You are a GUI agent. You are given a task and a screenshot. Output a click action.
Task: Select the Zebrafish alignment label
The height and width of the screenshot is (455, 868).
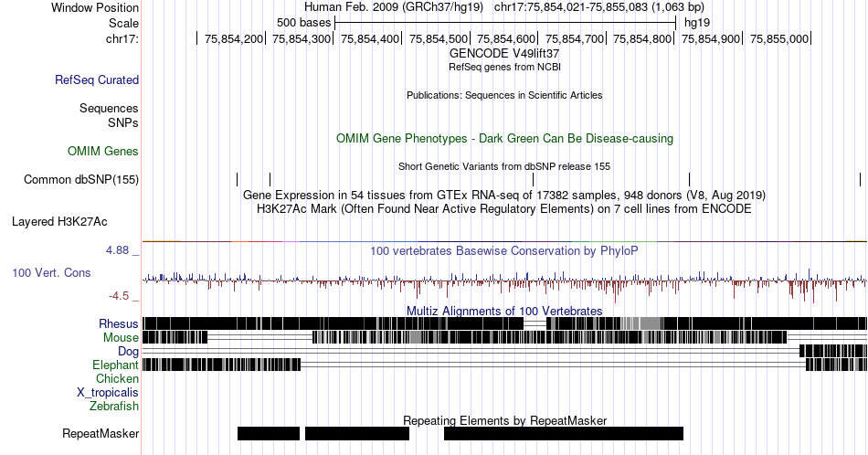[114, 406]
